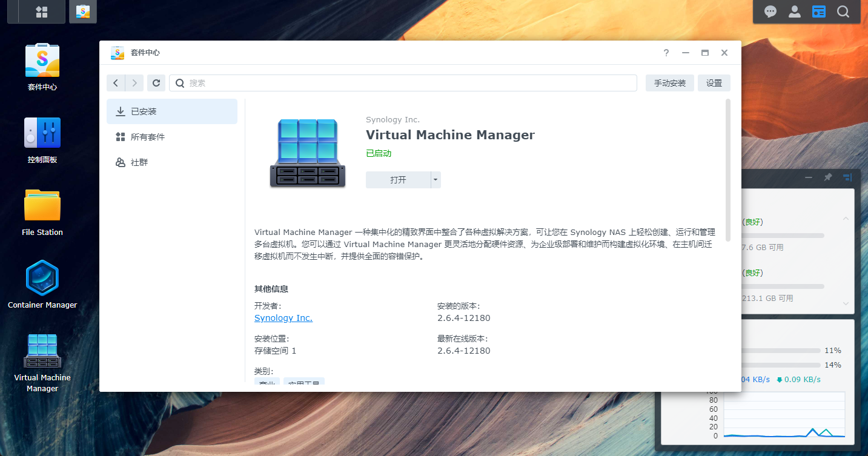Go back in Package Center
868x456 pixels.
click(116, 83)
